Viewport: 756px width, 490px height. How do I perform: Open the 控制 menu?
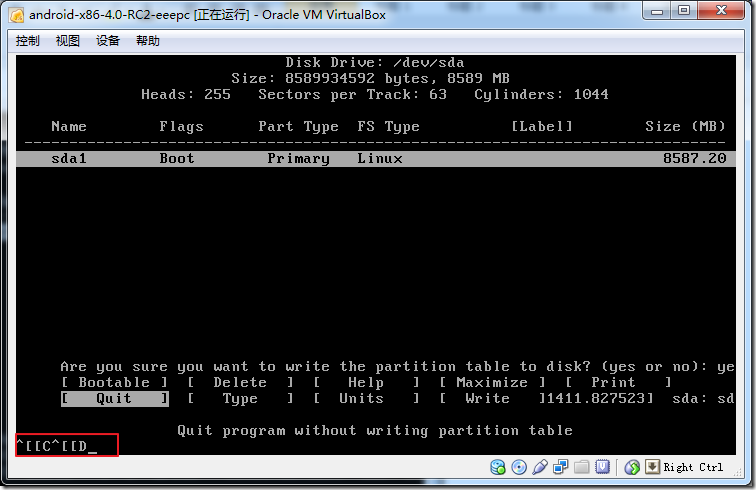click(27, 41)
